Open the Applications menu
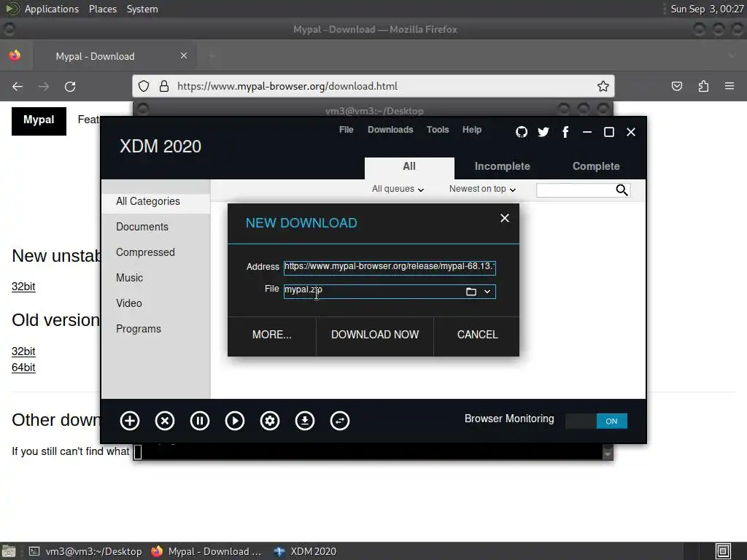 [52, 9]
